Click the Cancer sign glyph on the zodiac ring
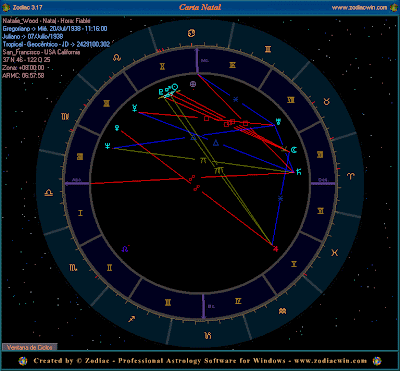The height and width of the screenshot is (371, 400). (x=191, y=33)
